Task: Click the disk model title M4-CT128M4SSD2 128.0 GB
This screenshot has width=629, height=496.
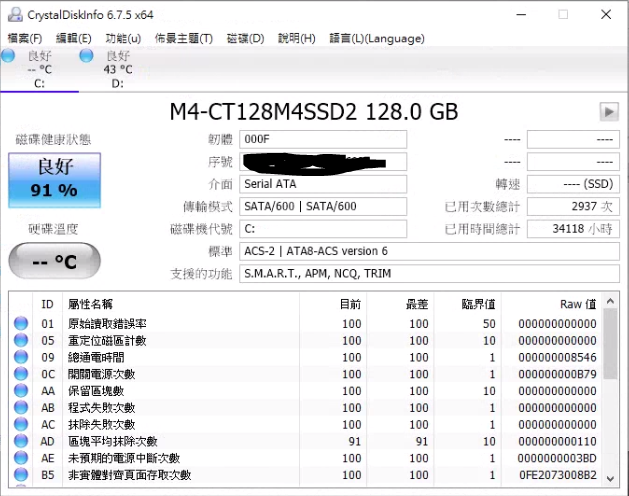Action: tap(314, 112)
